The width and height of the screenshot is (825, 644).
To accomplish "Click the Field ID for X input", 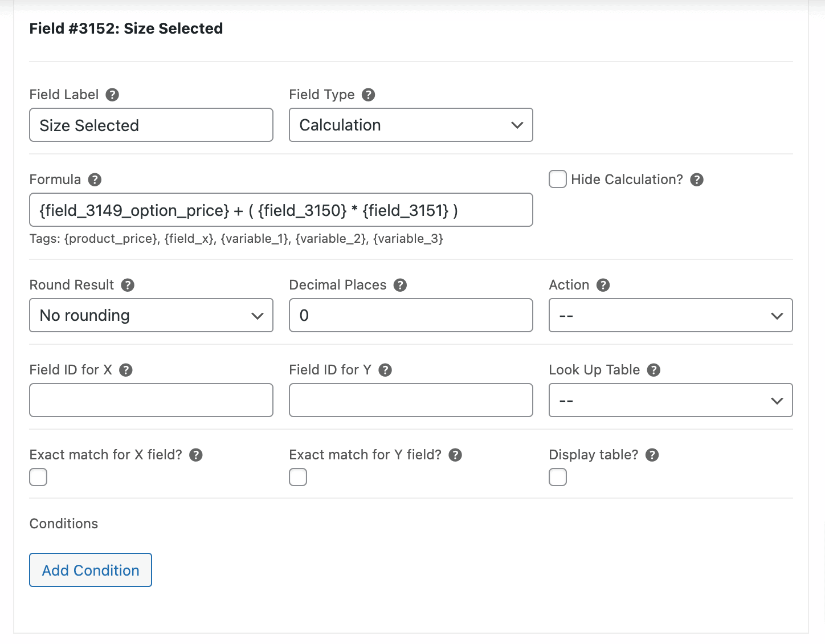I will tap(151, 400).
